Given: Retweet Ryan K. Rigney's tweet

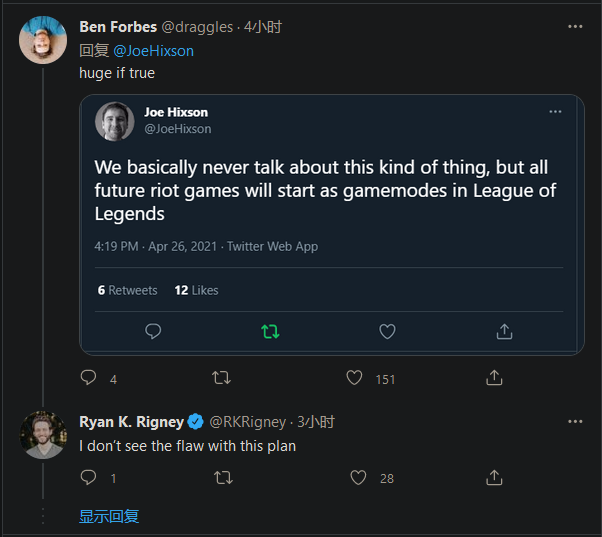Looking at the screenshot, I should pyautogui.click(x=222, y=478).
